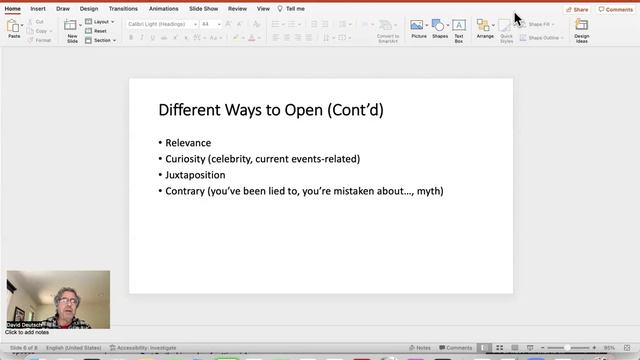Open the Picture dropdown arrow
This screenshot has height=360, width=640.
click(427, 25)
